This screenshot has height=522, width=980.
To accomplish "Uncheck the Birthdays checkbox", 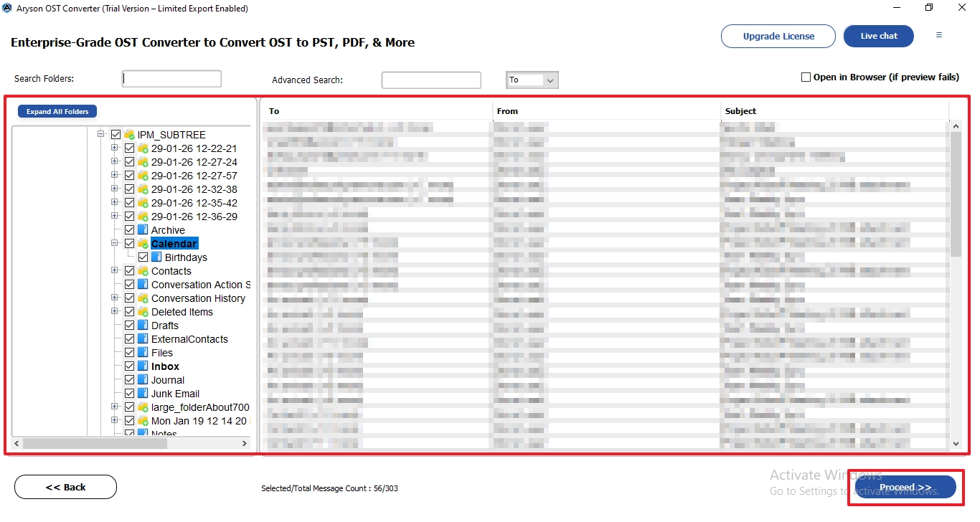I will [x=143, y=257].
